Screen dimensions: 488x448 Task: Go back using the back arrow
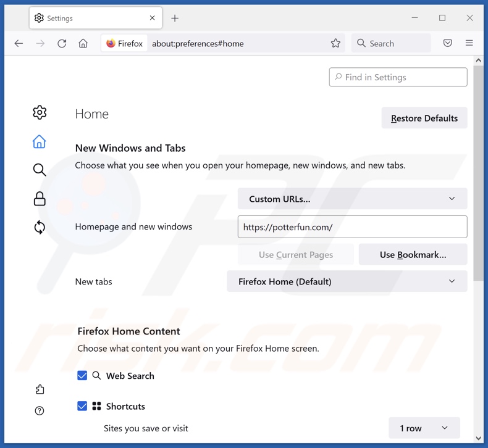(19, 43)
